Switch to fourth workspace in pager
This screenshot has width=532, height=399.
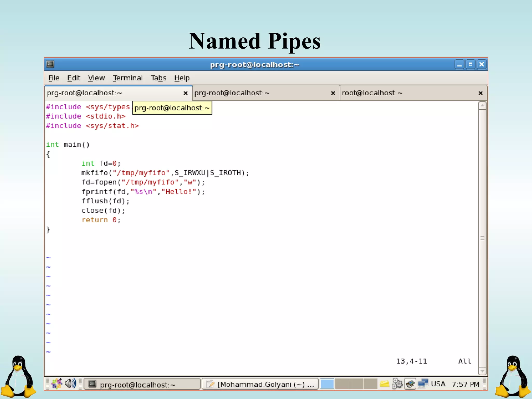click(370, 384)
